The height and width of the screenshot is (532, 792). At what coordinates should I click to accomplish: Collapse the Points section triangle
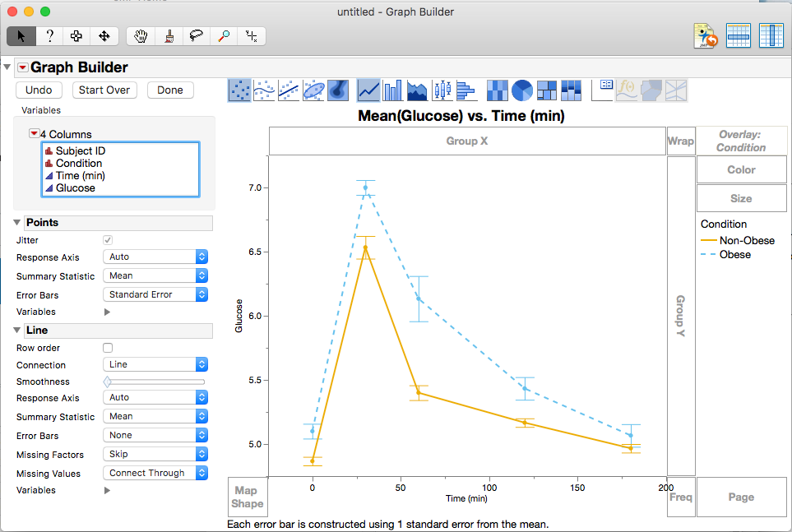point(17,222)
